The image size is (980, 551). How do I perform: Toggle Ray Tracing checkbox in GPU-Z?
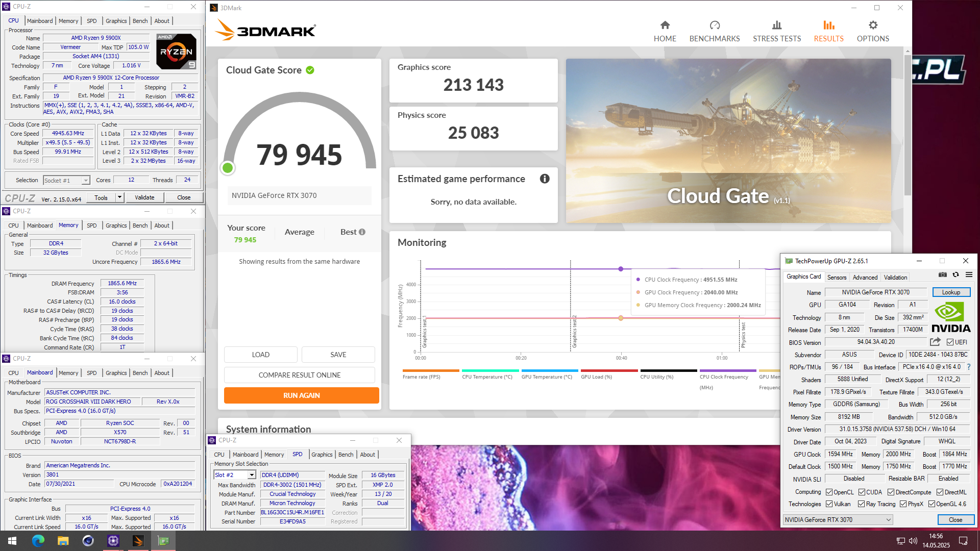tap(861, 504)
